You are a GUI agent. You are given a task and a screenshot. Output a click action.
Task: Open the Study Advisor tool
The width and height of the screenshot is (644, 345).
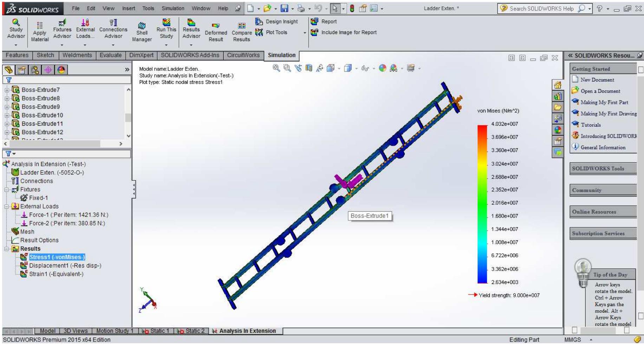16,29
